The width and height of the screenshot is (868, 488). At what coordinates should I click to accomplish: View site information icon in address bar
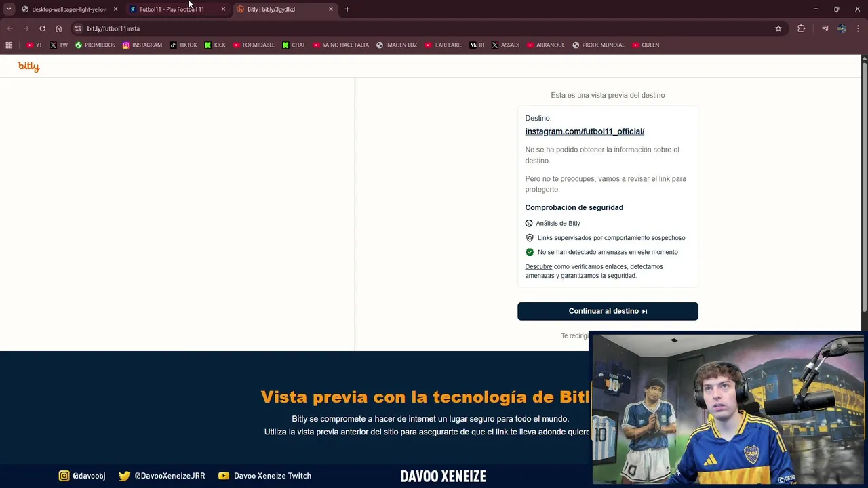pyautogui.click(x=78, y=28)
